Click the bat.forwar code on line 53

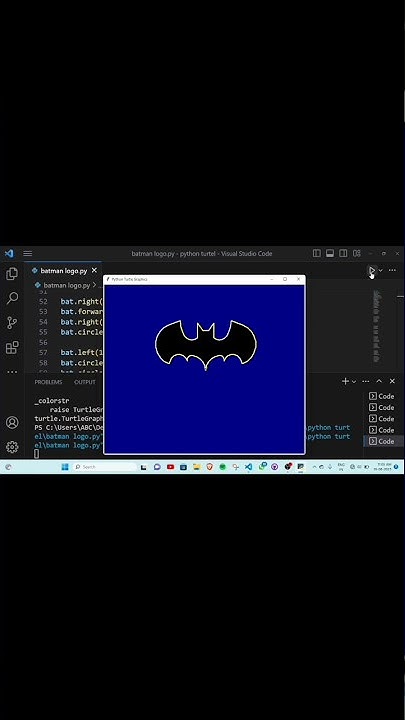point(82,312)
